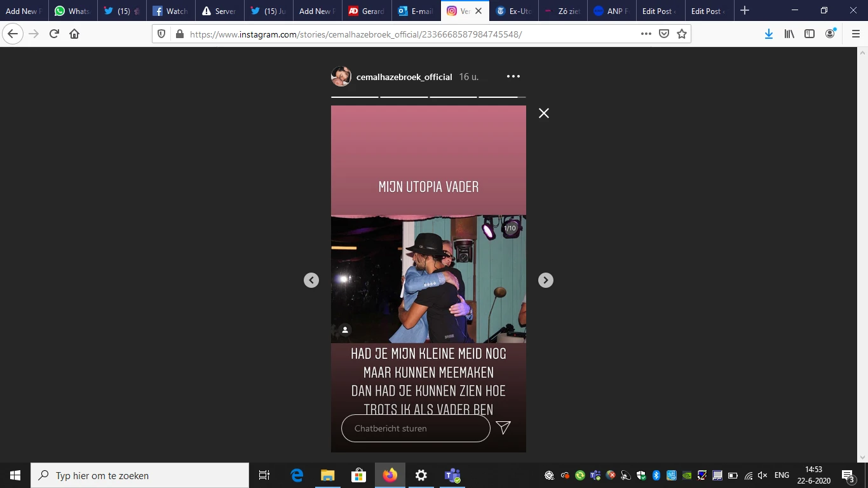Click the send message paper plane icon
This screenshot has height=488, width=868.
tap(503, 428)
